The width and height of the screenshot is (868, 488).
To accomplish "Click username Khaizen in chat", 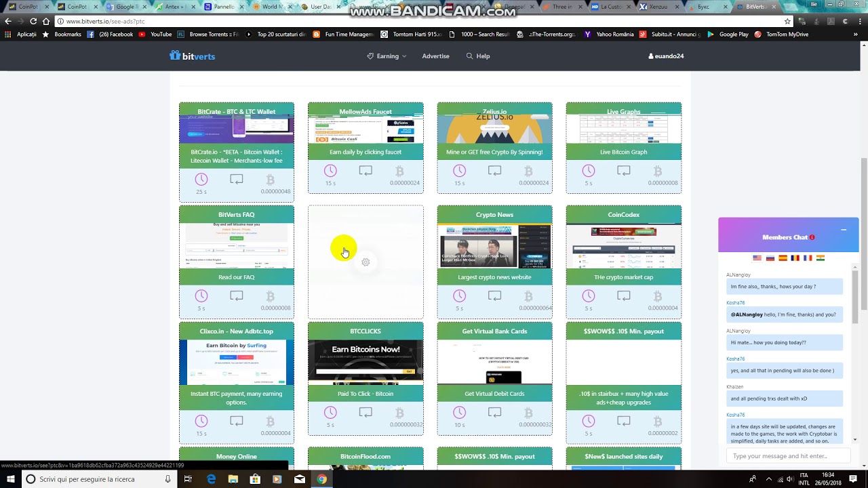I will click(735, 386).
